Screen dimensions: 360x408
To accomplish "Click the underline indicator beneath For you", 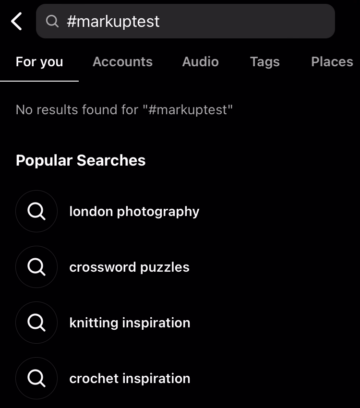I will [39, 81].
